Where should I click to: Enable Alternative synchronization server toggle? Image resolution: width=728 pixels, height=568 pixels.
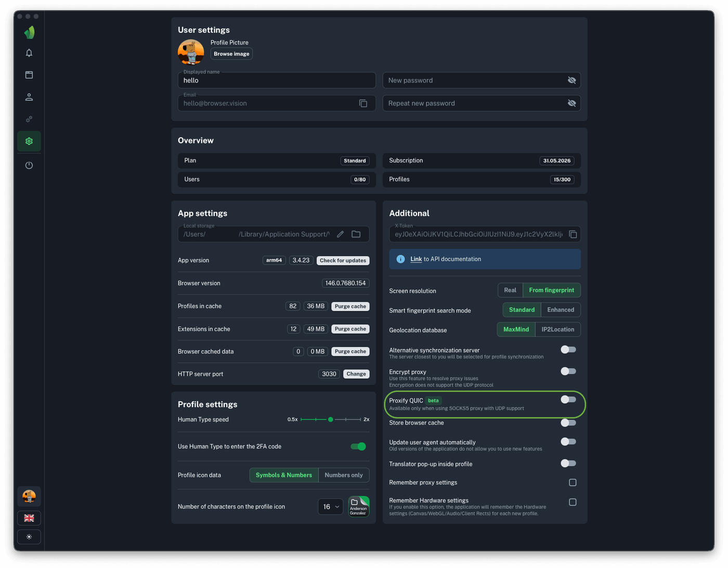[x=568, y=350]
